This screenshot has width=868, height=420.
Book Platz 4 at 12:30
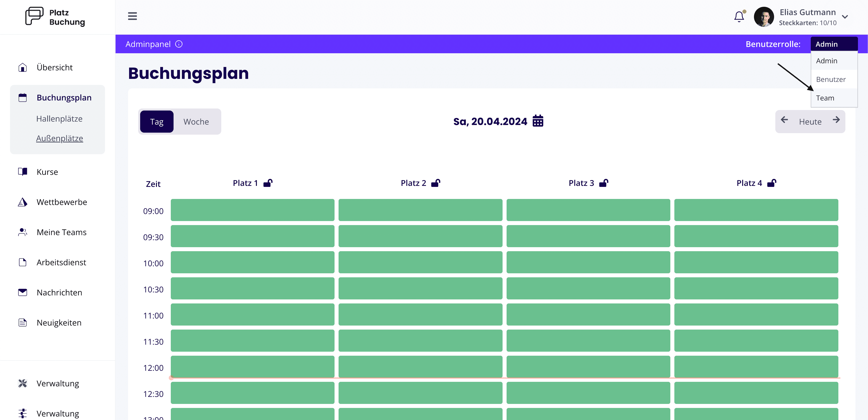(x=756, y=393)
